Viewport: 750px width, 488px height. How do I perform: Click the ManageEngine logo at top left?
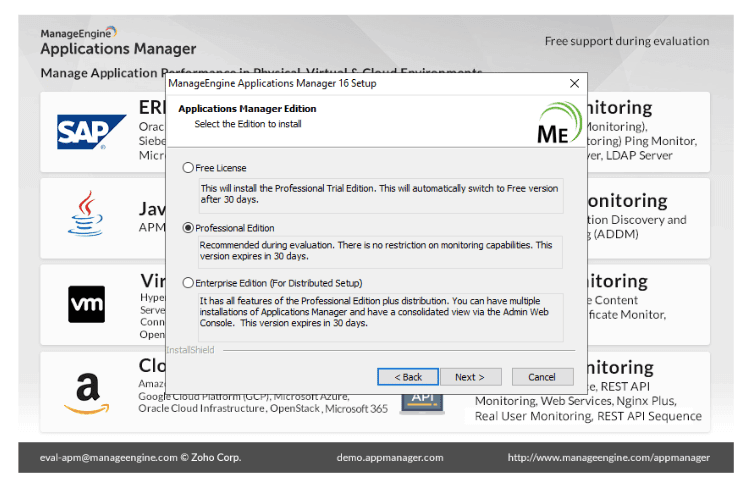[78, 33]
